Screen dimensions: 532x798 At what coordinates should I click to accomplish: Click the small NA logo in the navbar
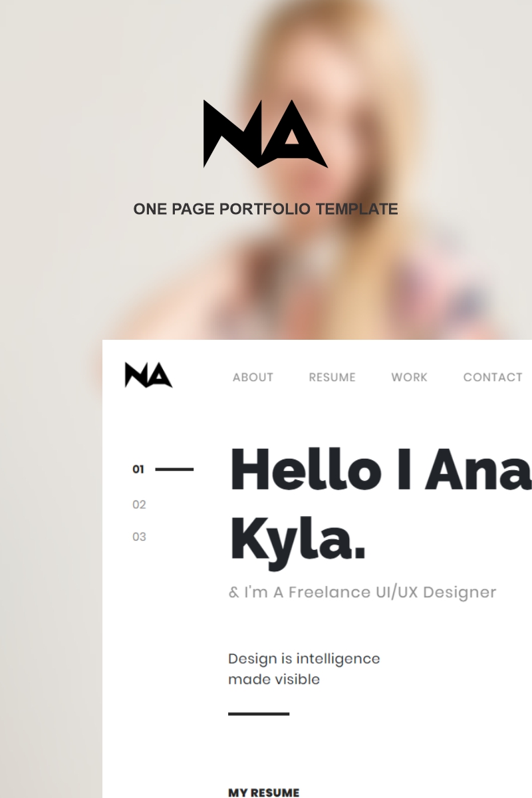pyautogui.click(x=148, y=375)
